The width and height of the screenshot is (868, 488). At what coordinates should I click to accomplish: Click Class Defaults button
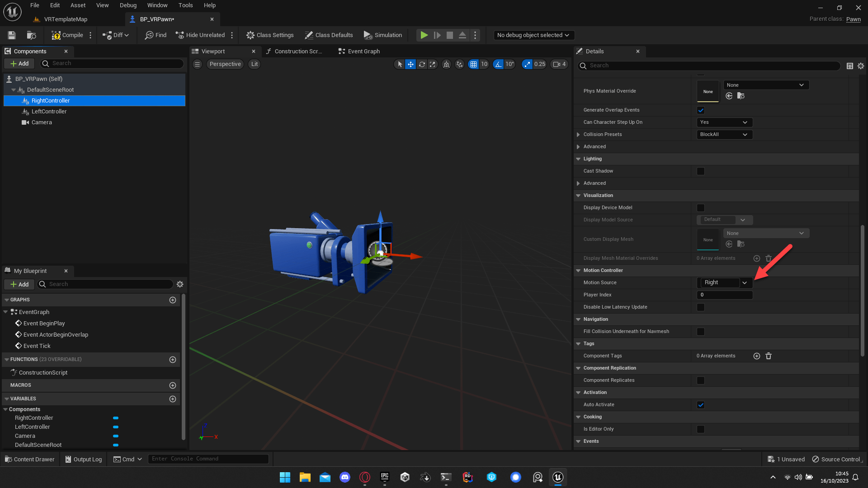point(329,35)
